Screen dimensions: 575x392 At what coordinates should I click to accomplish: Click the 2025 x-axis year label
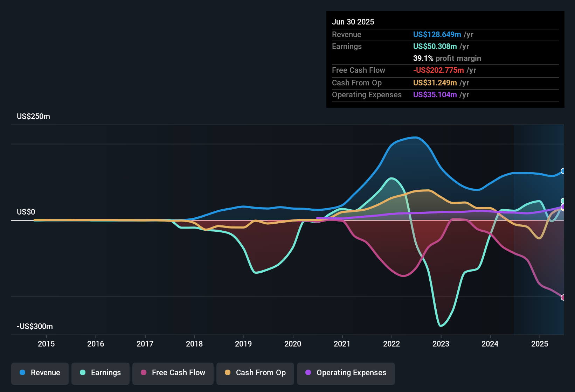point(540,344)
